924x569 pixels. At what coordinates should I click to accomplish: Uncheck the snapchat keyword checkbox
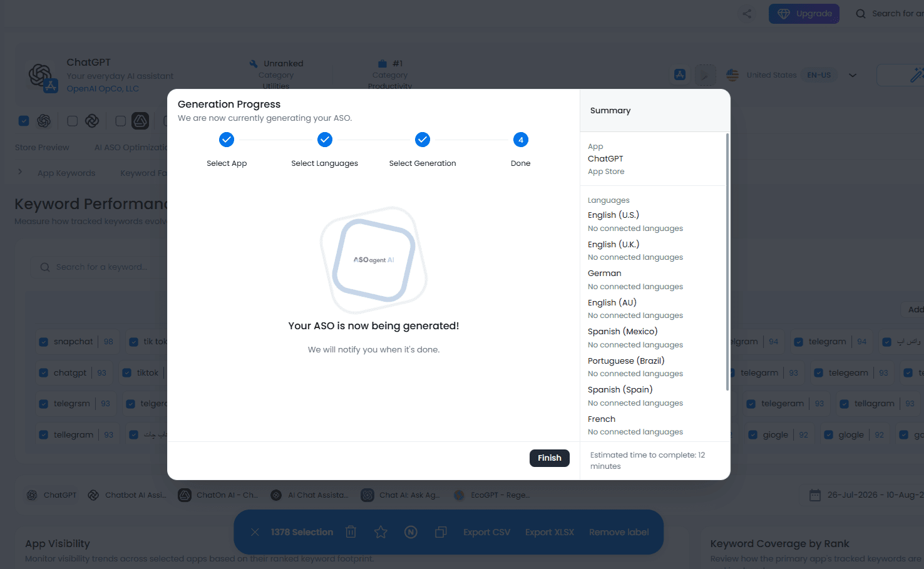click(x=44, y=342)
